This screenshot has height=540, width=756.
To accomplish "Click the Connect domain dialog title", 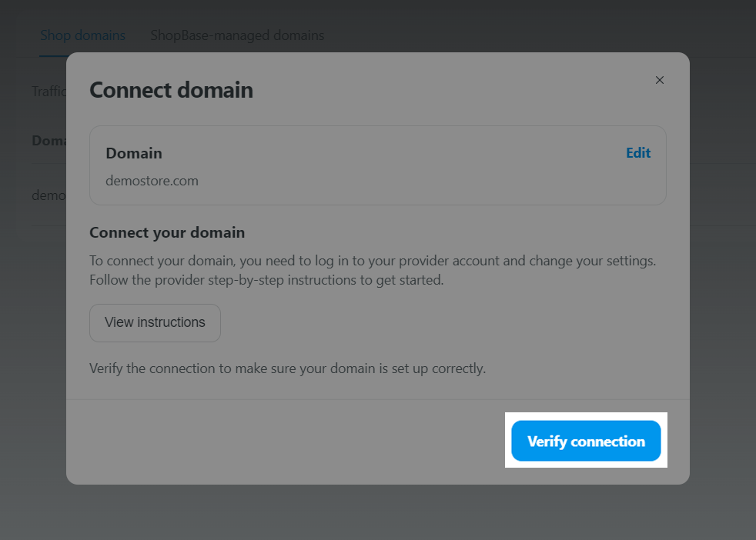I will [x=171, y=90].
